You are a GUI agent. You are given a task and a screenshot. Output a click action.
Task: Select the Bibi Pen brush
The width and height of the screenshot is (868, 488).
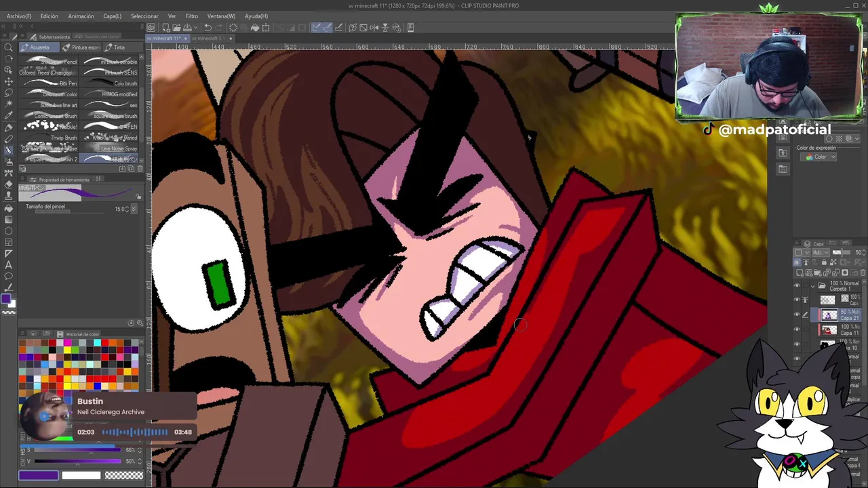[x=48, y=83]
